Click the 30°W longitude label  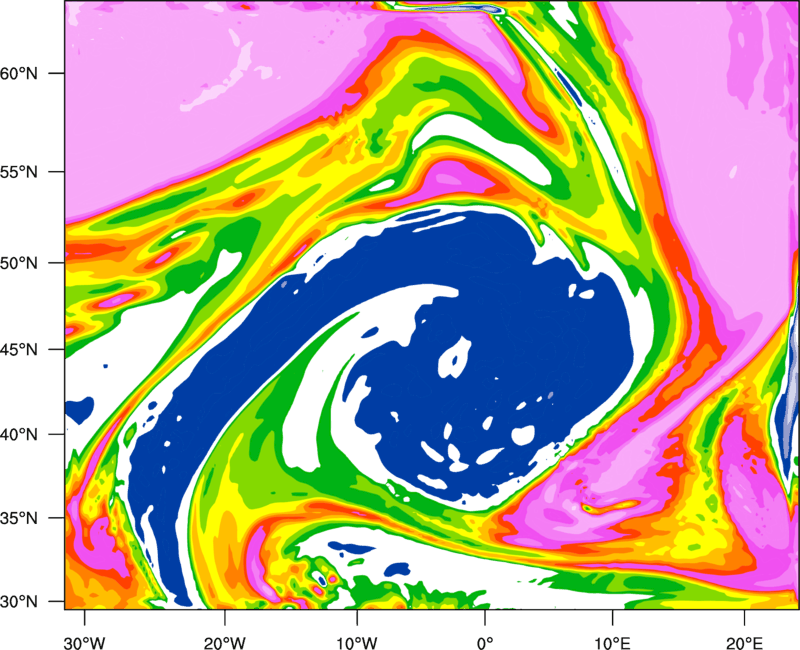(x=85, y=643)
